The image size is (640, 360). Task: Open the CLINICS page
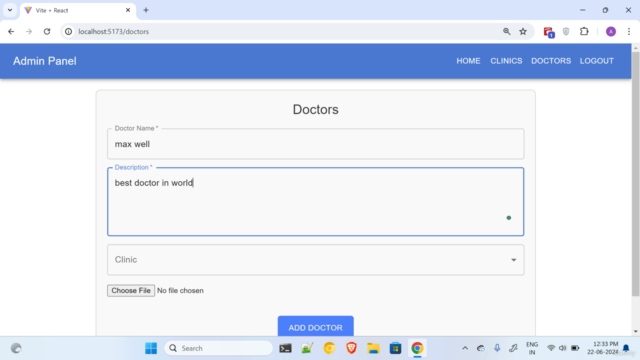click(x=506, y=61)
